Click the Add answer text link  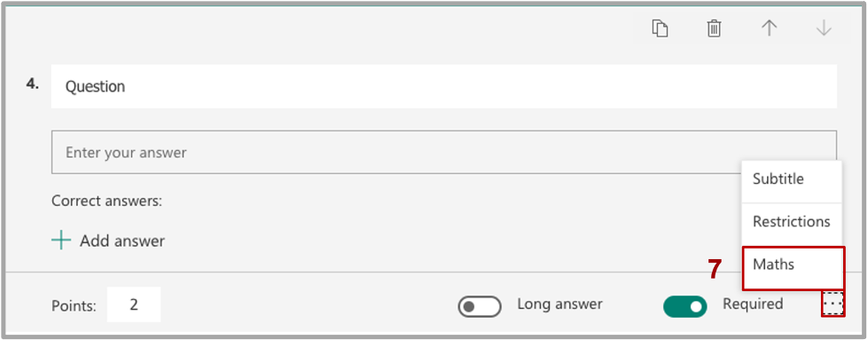click(x=122, y=241)
